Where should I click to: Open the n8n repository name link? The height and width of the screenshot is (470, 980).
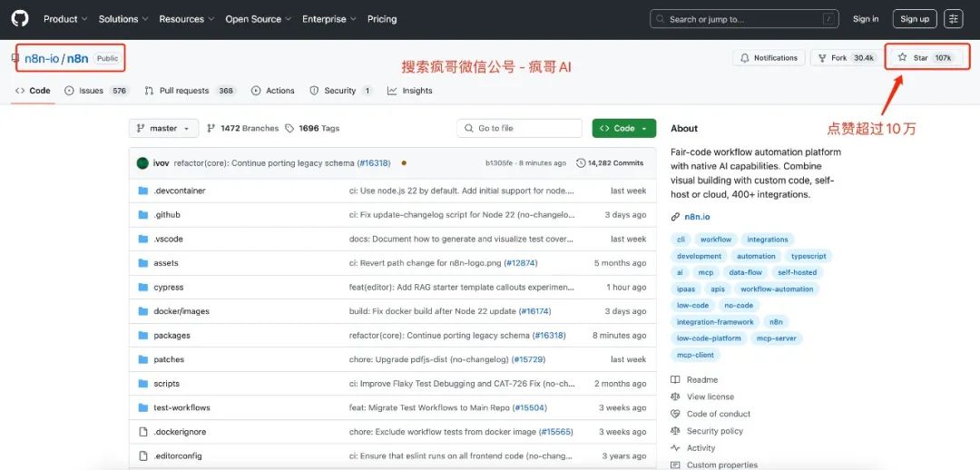point(77,58)
